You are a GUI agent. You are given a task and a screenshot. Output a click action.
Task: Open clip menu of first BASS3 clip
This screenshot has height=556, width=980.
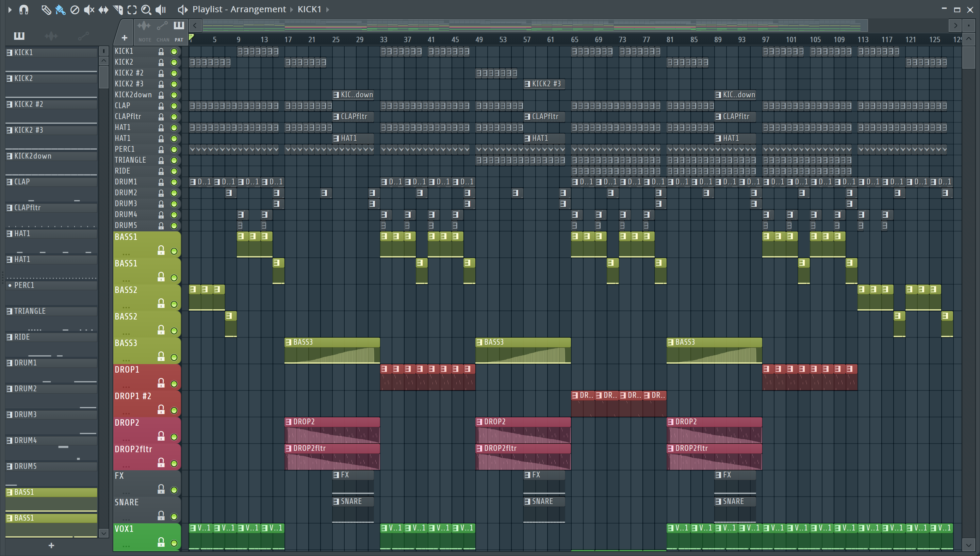pos(289,342)
